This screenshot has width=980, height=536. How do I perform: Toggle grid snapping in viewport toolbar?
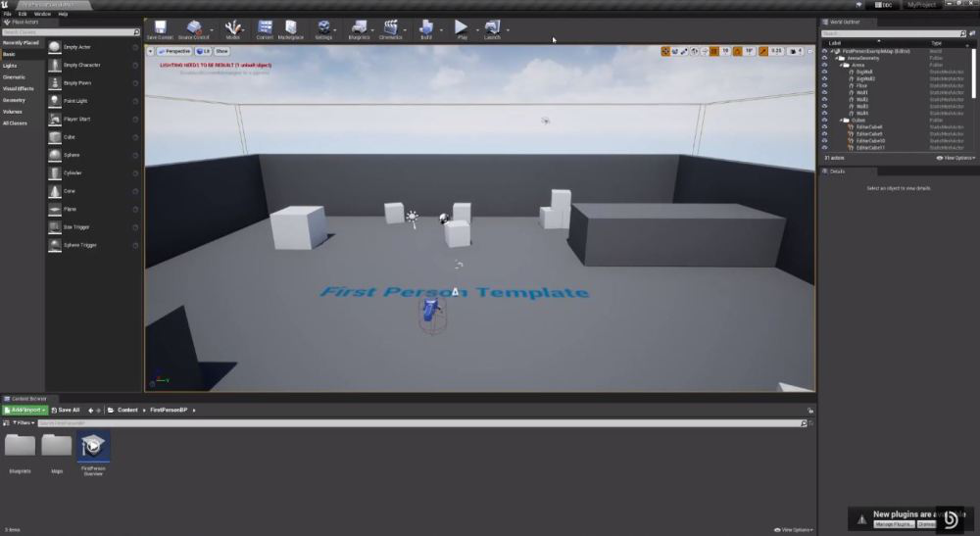tap(713, 51)
